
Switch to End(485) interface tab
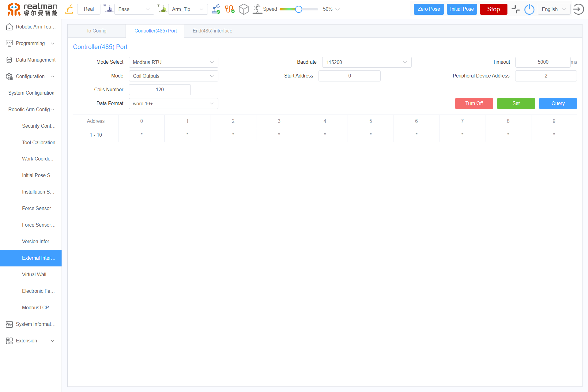[x=212, y=31]
